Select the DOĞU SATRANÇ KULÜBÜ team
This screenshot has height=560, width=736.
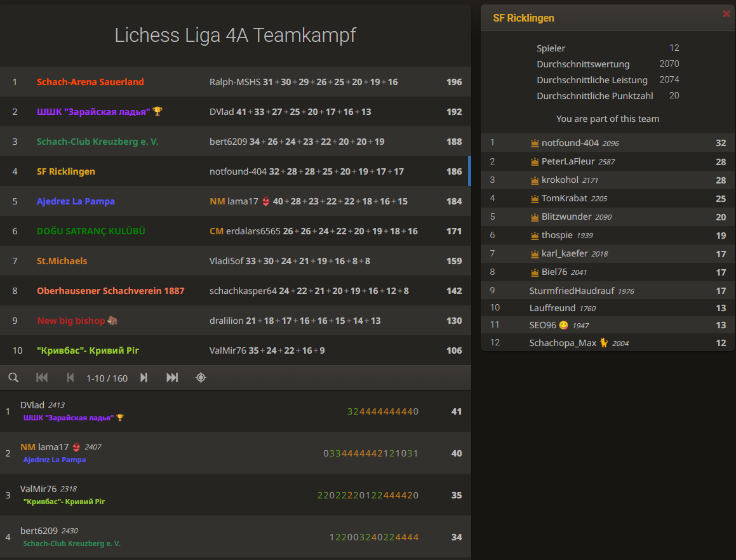click(91, 231)
